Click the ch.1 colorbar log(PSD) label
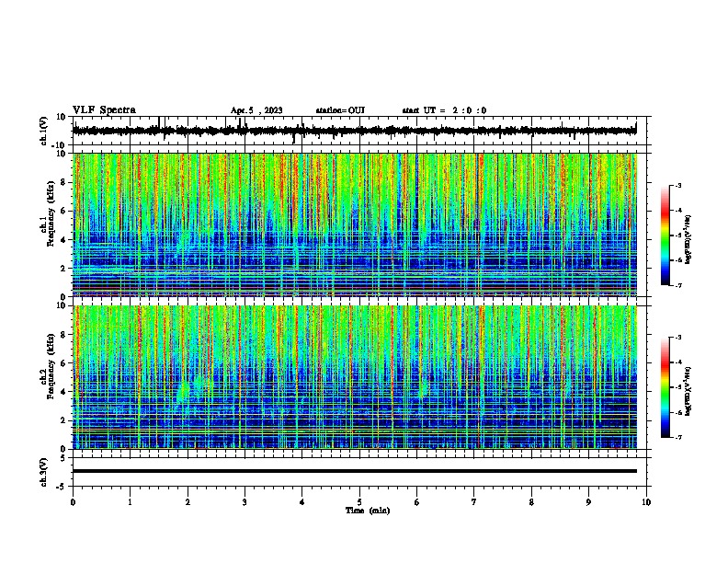Viewport: 728px width, 563px height. tap(688, 239)
